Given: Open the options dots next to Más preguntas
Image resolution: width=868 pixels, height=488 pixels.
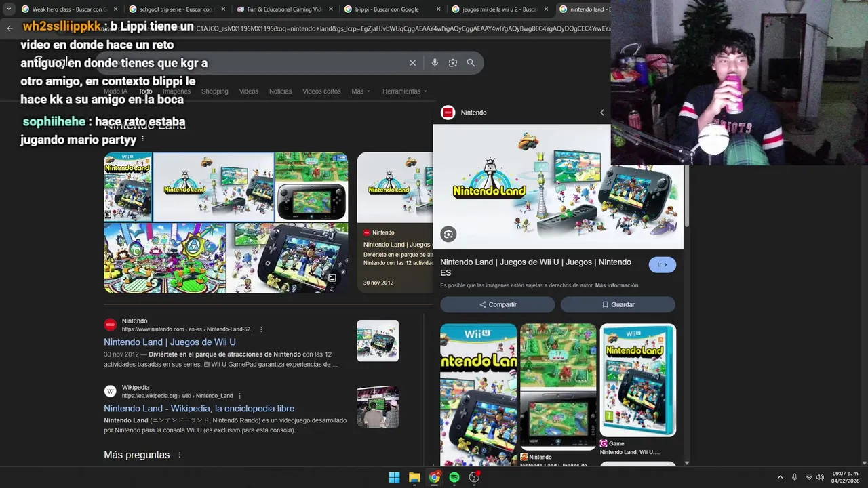Looking at the screenshot, I should point(179,455).
